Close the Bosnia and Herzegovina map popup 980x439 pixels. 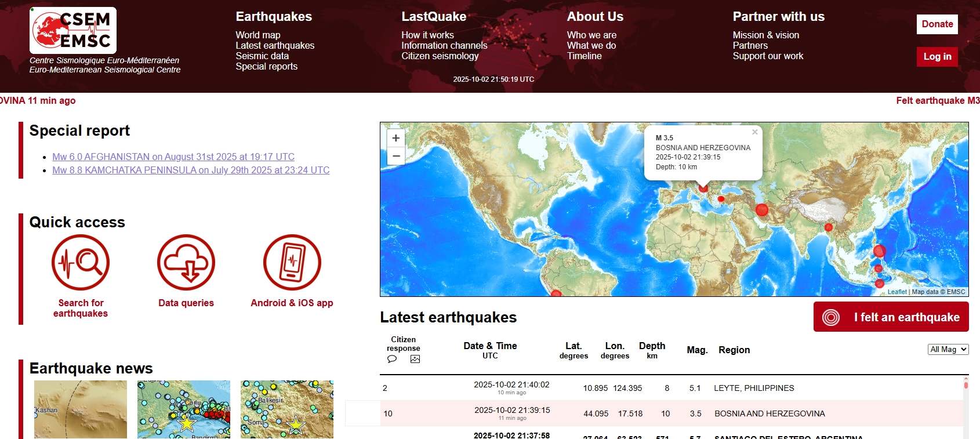coord(754,132)
